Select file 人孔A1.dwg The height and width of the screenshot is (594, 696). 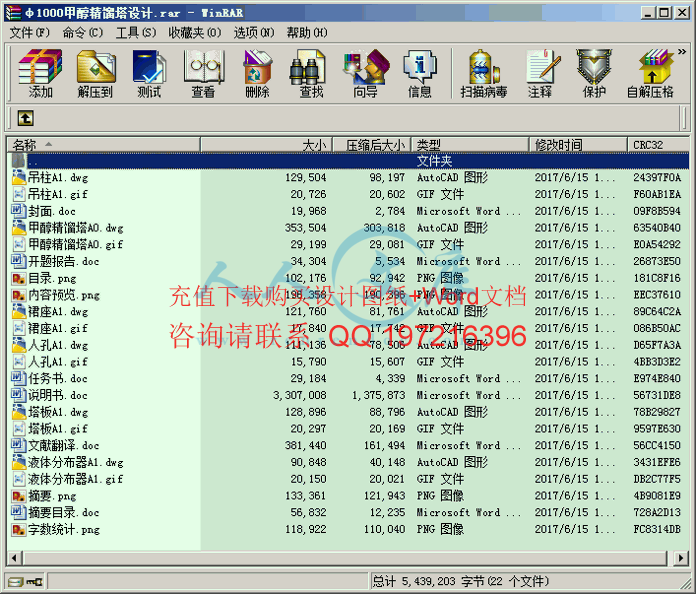(58, 345)
